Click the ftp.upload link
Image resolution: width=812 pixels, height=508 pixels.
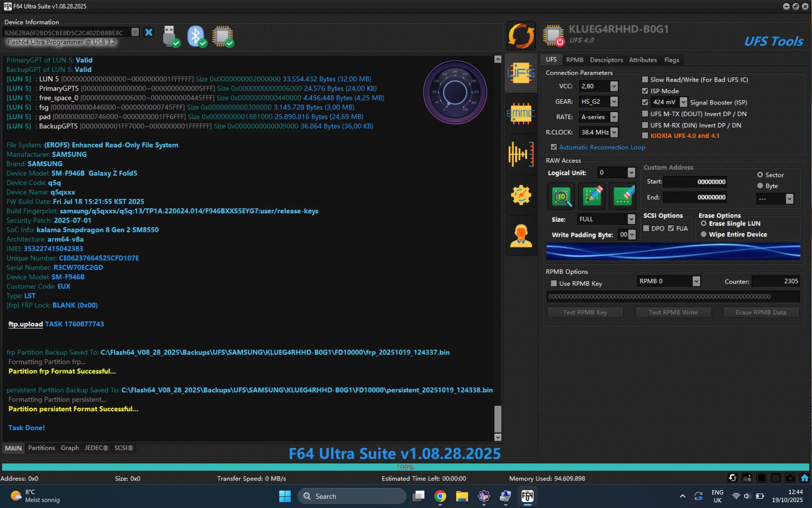pos(25,324)
